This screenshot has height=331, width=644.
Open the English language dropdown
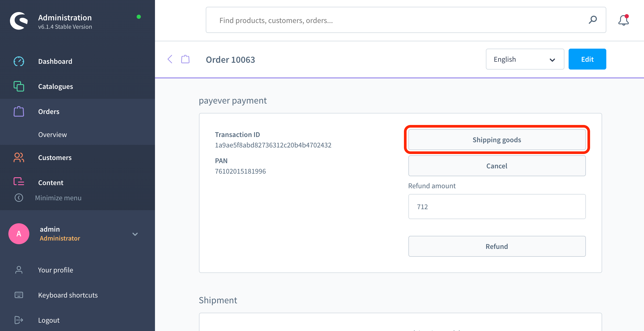[525, 59]
